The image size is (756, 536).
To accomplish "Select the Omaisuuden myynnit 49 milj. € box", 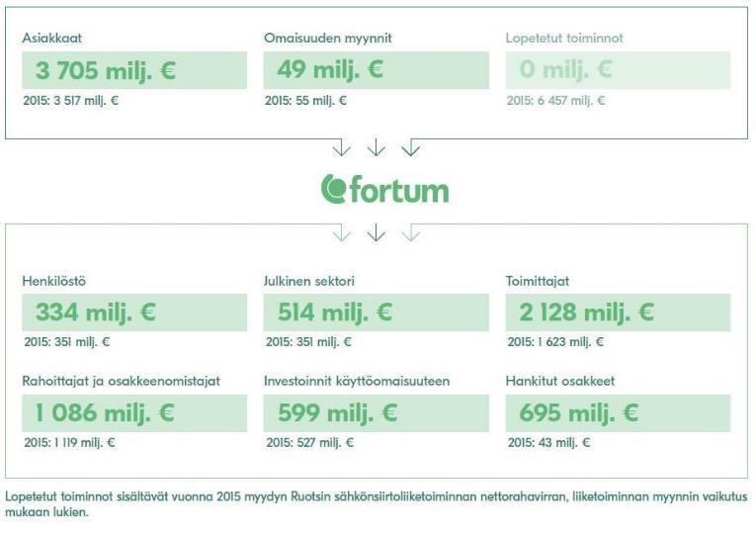I will pyautogui.click(x=377, y=70).
